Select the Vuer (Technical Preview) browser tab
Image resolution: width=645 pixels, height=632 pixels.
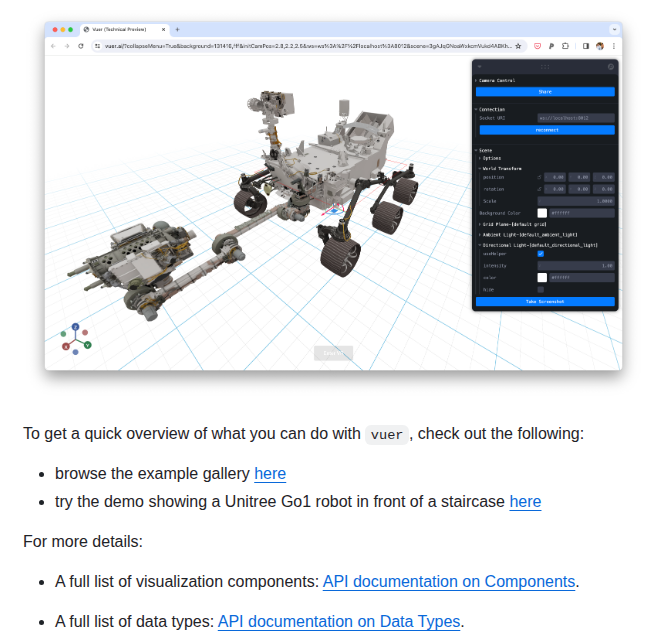124,29
